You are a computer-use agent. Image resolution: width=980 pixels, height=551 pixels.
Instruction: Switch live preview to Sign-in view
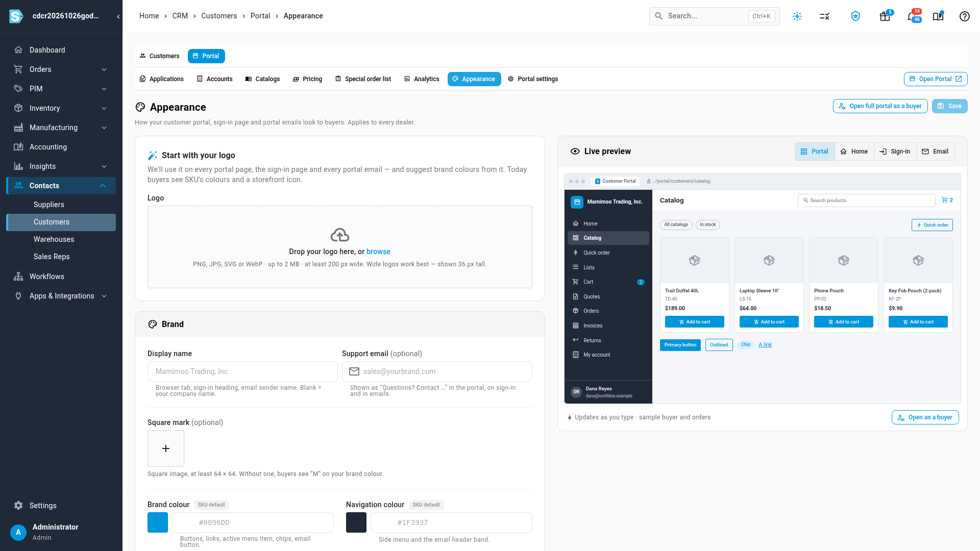click(x=895, y=152)
